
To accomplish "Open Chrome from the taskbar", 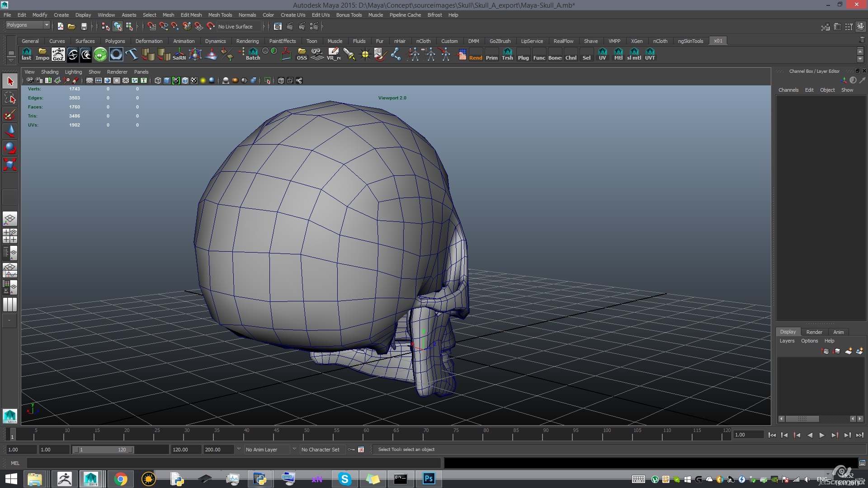I will coord(120,479).
